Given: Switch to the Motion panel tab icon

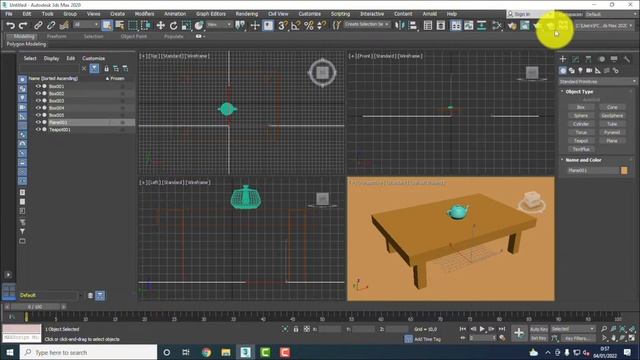Looking at the screenshot, I should 601,59.
